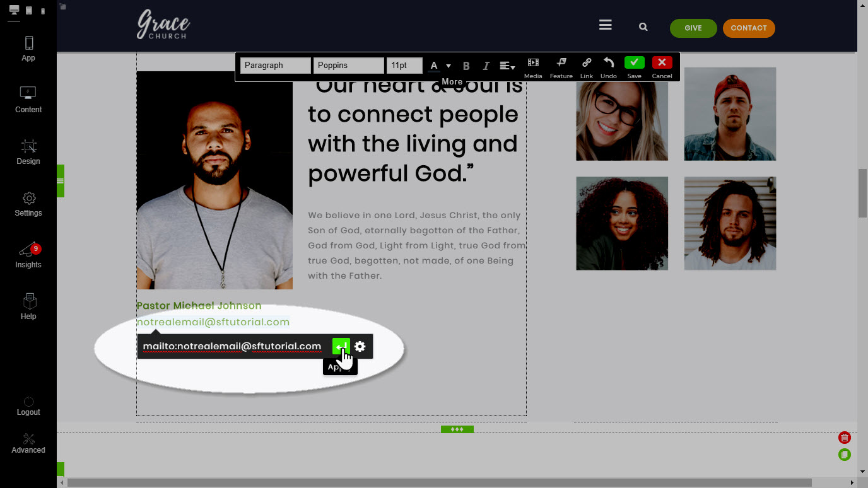Open the Help section
Screen dimensions: 868x488
click(28, 307)
